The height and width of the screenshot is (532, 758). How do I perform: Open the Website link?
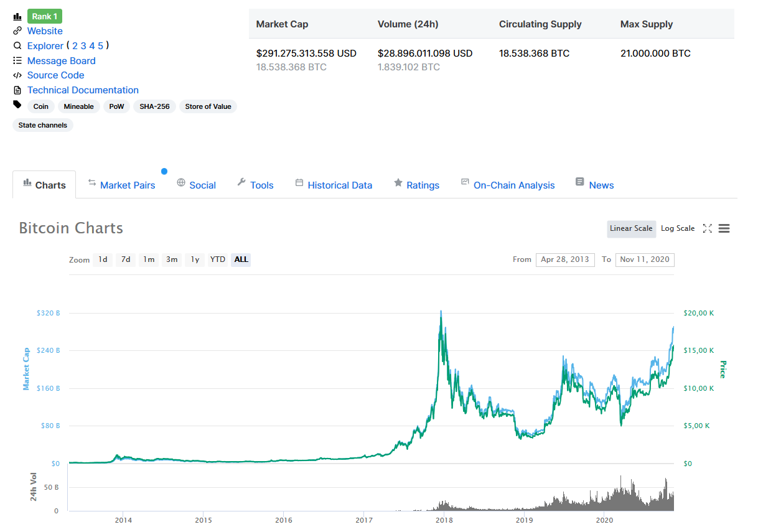pos(45,31)
